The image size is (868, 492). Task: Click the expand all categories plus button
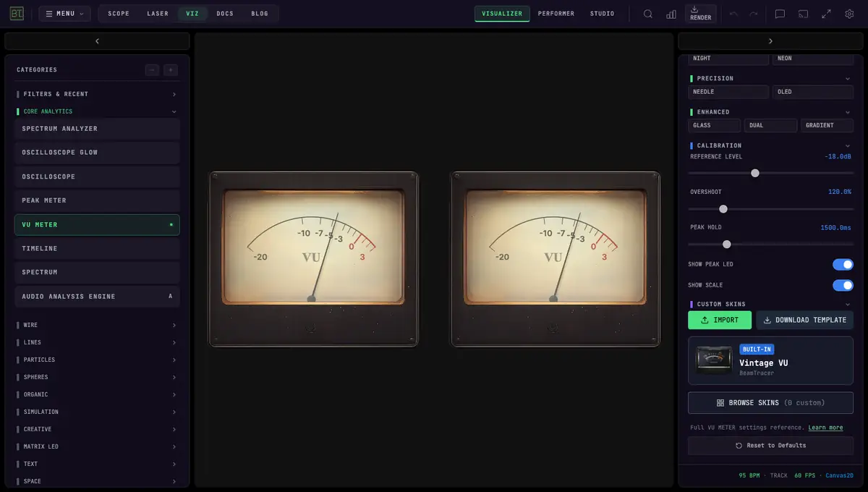tap(171, 70)
